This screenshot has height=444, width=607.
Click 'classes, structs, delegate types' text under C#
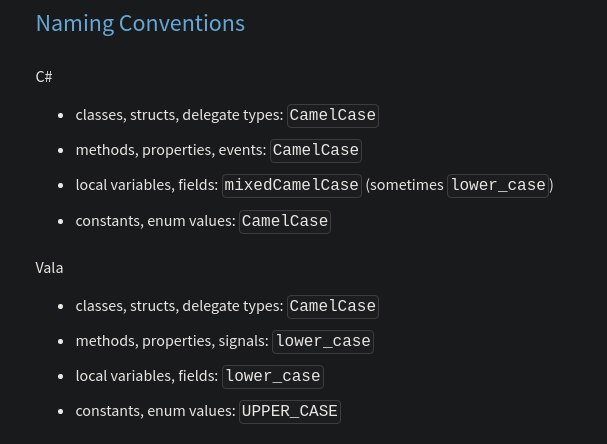(x=180, y=115)
